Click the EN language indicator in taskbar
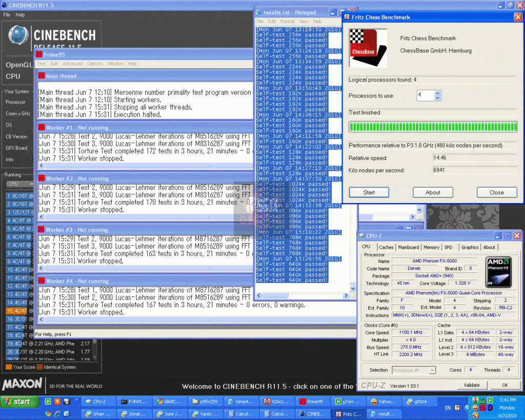This screenshot has height=420, width=525. (448, 408)
